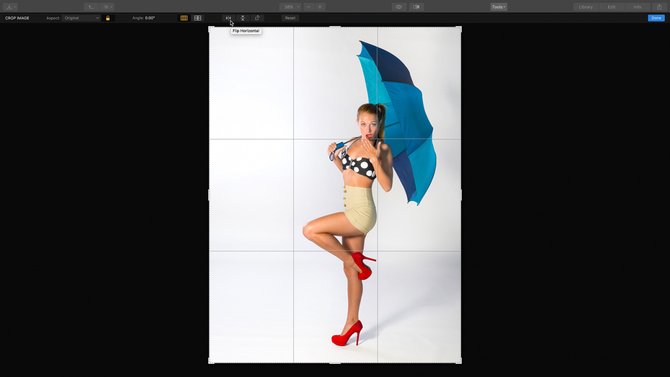Click the blue Done button
Image resolution: width=670 pixels, height=377 pixels.
pos(656,18)
